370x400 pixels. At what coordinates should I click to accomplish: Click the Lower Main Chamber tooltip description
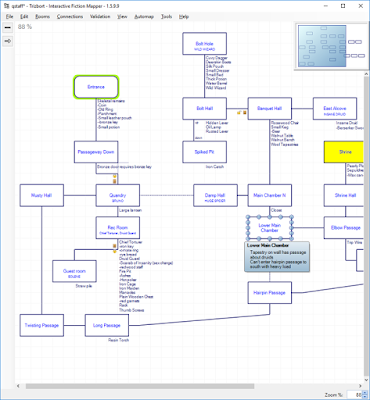278,259
